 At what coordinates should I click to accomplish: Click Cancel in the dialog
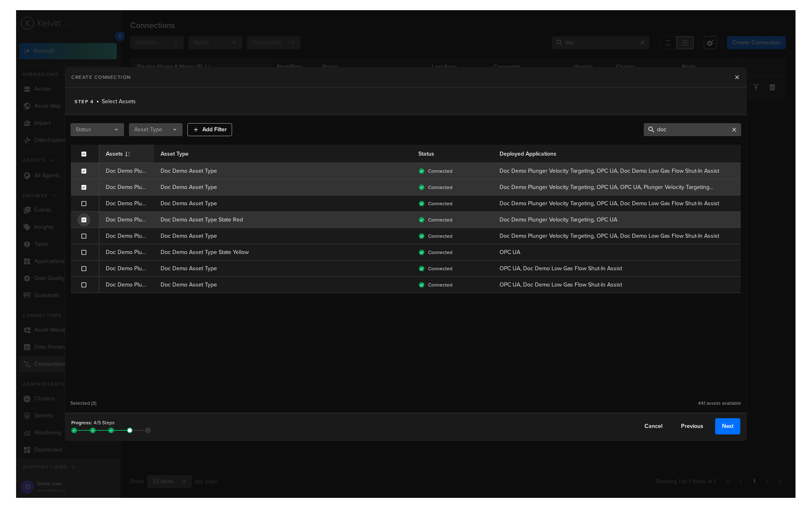pyautogui.click(x=653, y=426)
